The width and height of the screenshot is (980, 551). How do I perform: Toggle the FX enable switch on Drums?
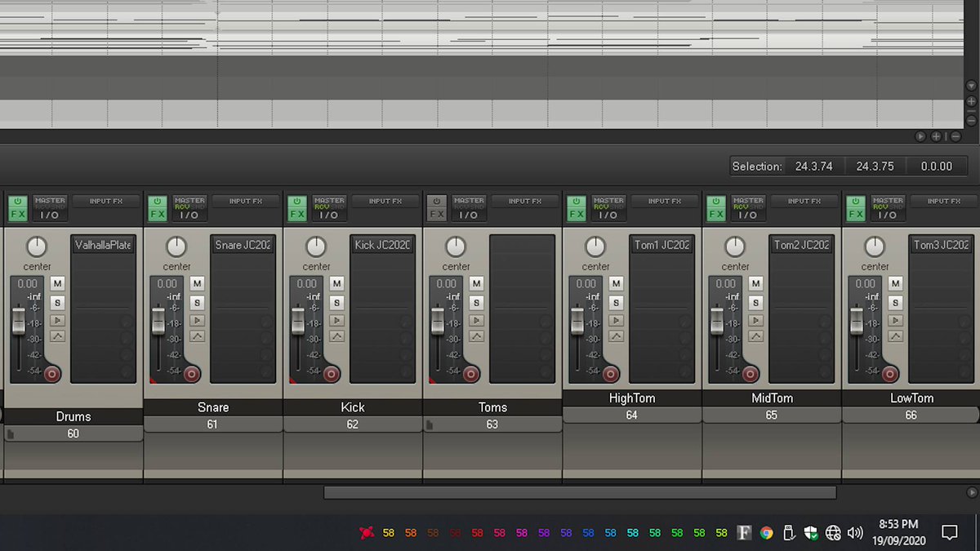16,202
